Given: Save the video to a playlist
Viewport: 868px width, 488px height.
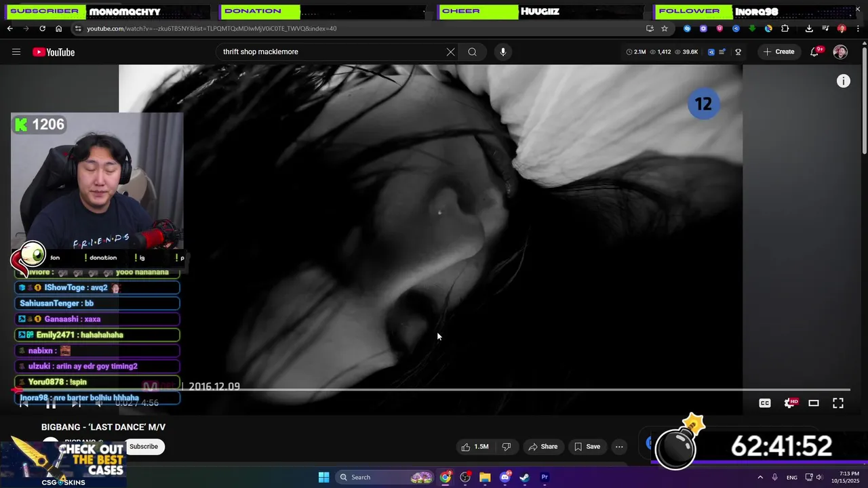Looking at the screenshot, I should (587, 447).
